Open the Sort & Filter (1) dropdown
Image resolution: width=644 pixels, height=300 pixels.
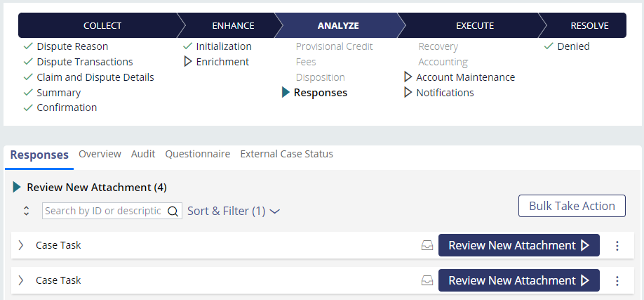tap(234, 211)
